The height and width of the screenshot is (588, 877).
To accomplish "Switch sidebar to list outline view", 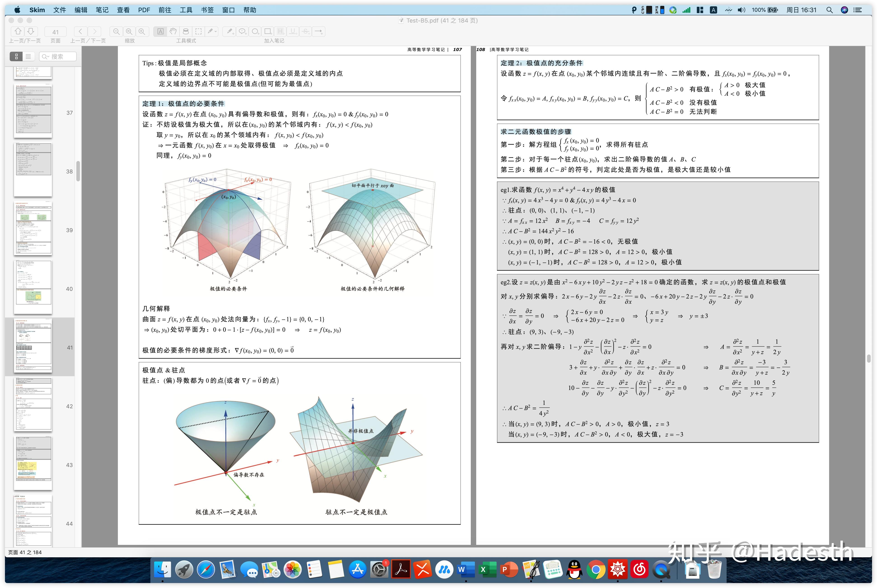I will point(28,56).
